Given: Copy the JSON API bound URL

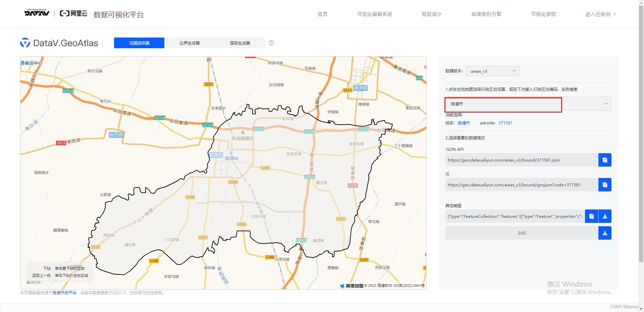Looking at the screenshot, I should click(604, 160).
